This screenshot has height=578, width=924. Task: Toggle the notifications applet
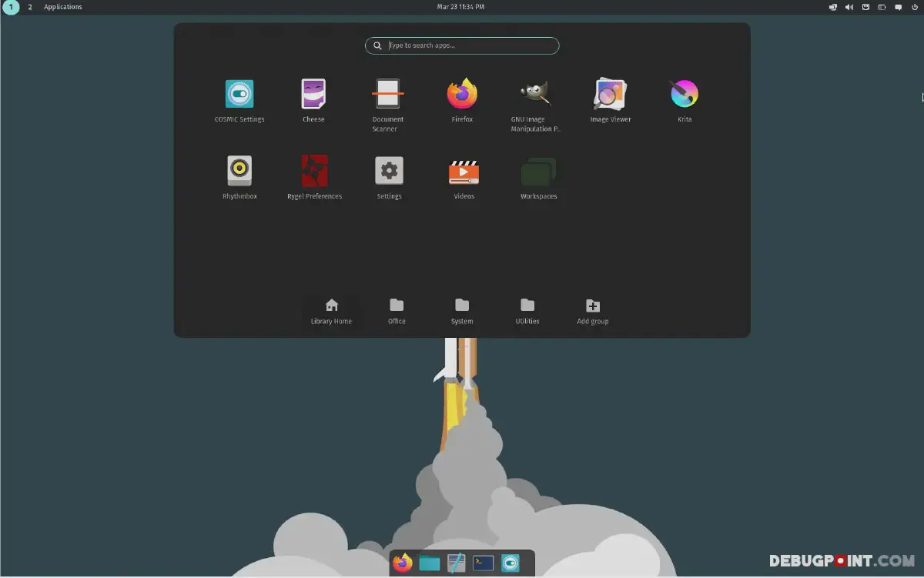pos(898,7)
